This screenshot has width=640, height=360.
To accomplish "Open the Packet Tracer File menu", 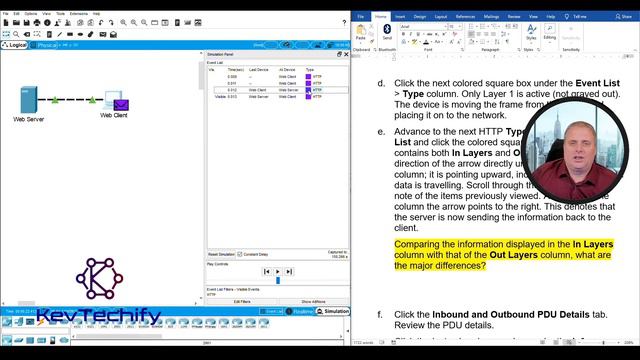I will tap(5, 14).
